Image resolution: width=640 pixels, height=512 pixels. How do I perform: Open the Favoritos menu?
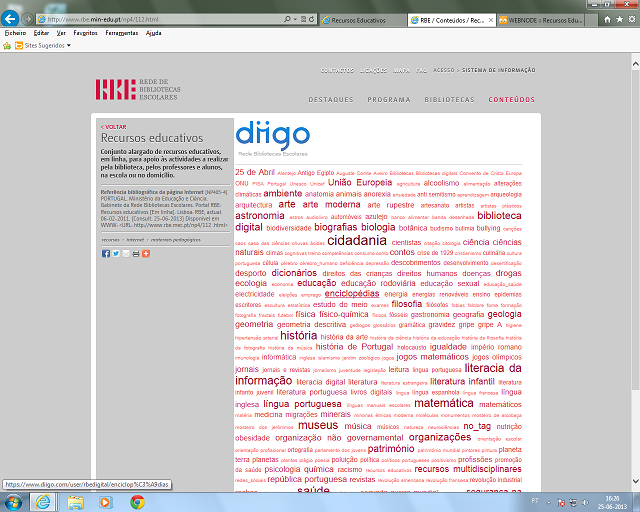85,33
